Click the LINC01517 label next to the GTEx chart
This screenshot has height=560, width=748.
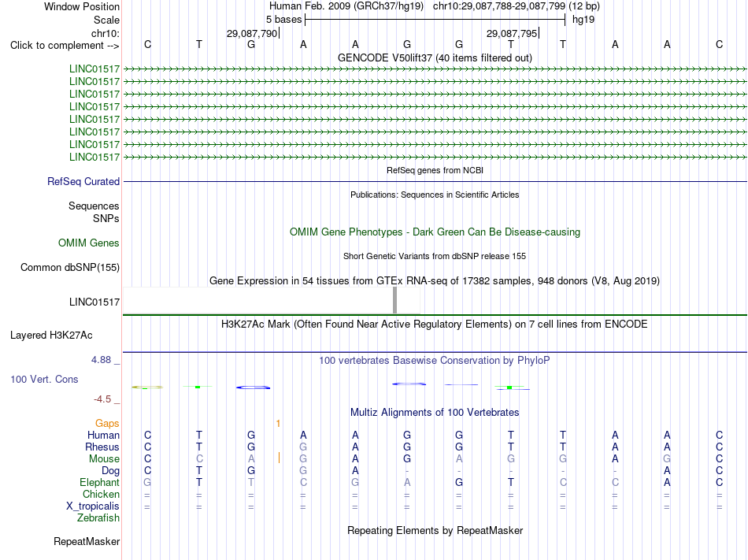coord(94,302)
